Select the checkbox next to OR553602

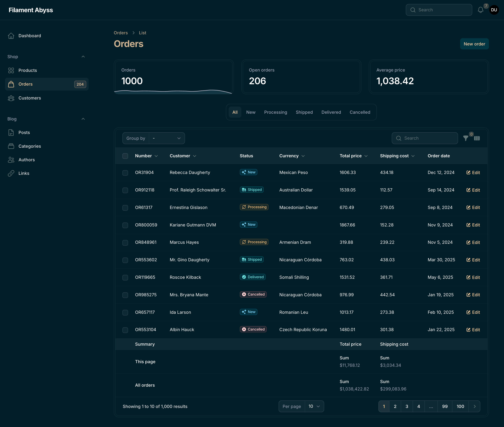125,260
